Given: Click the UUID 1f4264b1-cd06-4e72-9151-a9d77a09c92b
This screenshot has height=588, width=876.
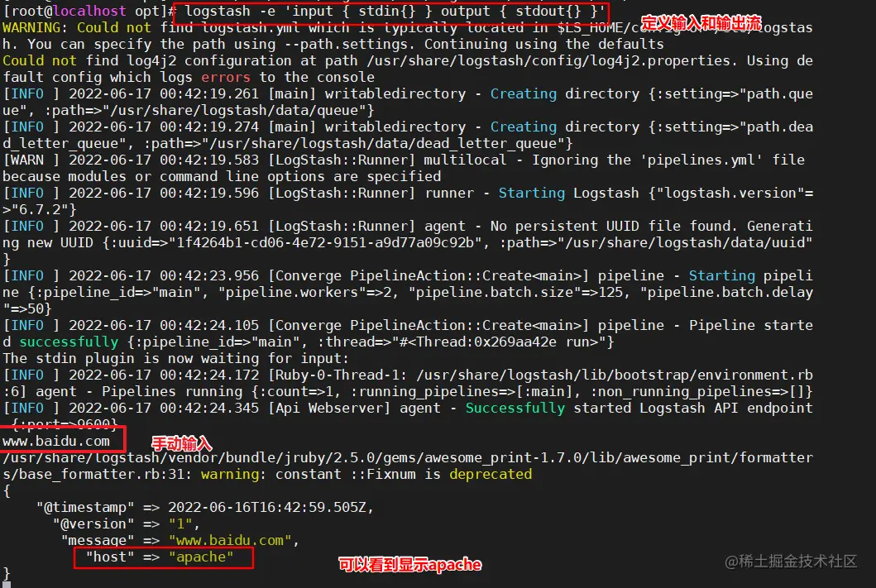Looking at the screenshot, I should click(325, 242).
